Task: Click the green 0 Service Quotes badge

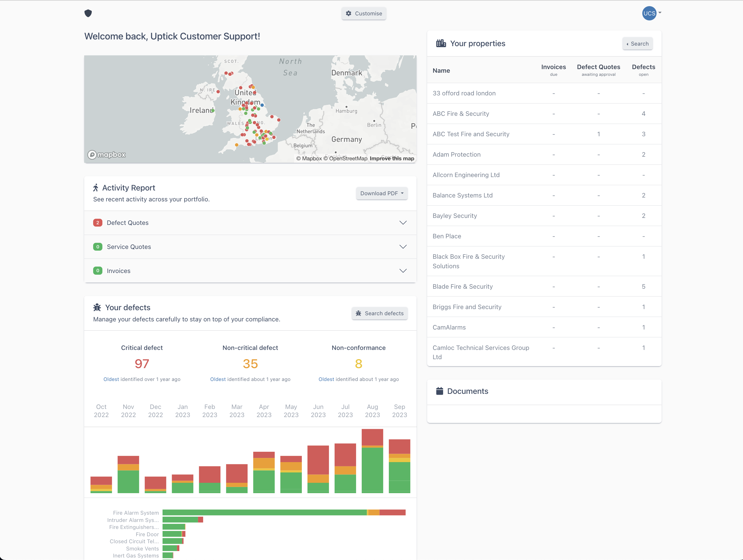Action: (x=98, y=247)
